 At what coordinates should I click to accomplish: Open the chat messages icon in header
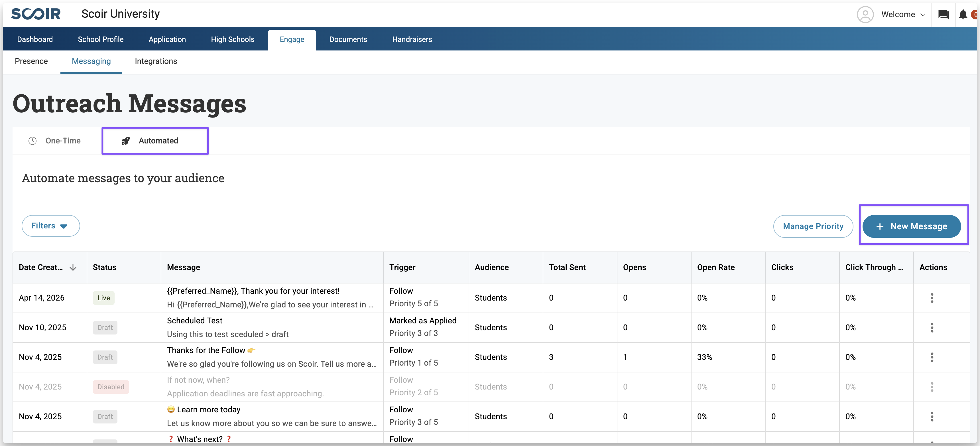(944, 15)
